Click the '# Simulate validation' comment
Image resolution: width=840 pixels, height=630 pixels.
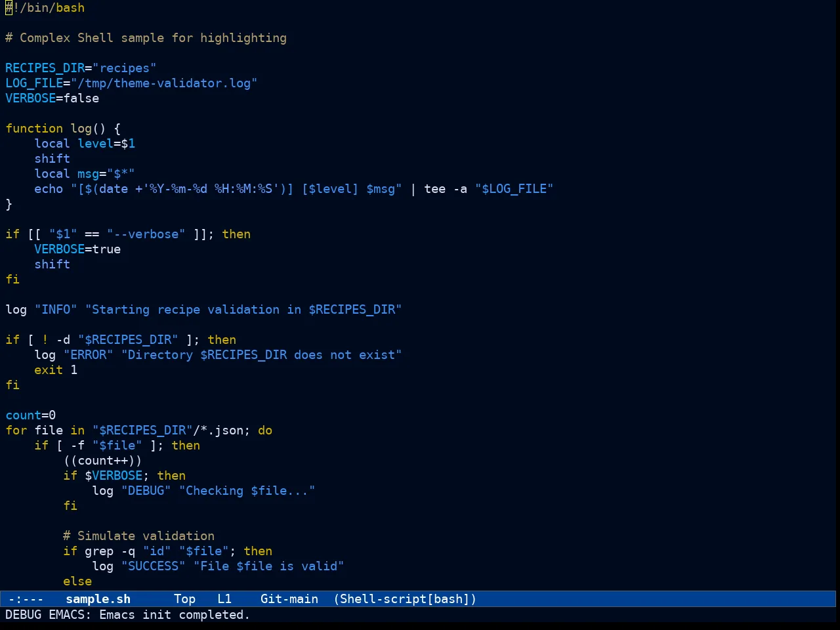coord(139,536)
